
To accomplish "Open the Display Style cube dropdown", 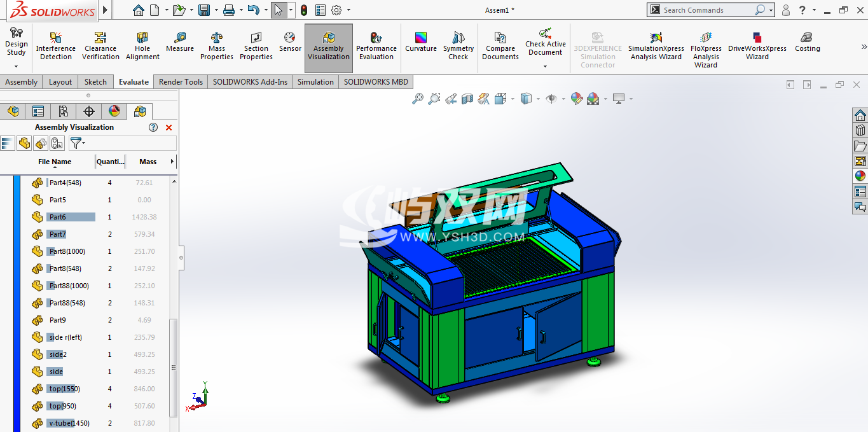I will 538,99.
